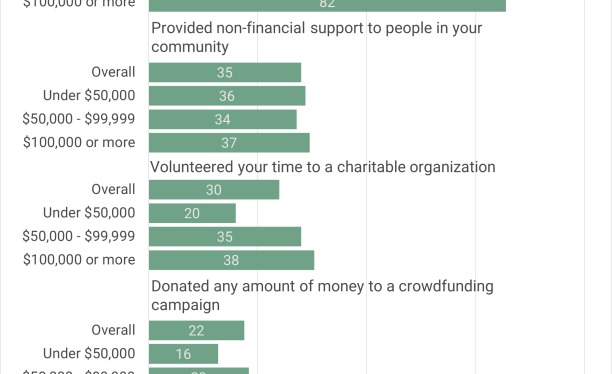Click 'Under $50,000' label beside bar 20

click(89, 213)
